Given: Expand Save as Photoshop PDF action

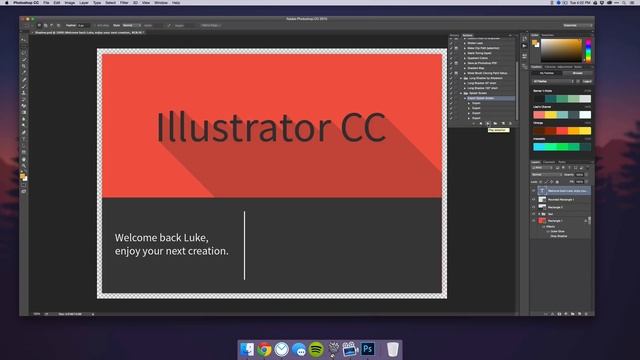Looking at the screenshot, I should pos(465,63).
